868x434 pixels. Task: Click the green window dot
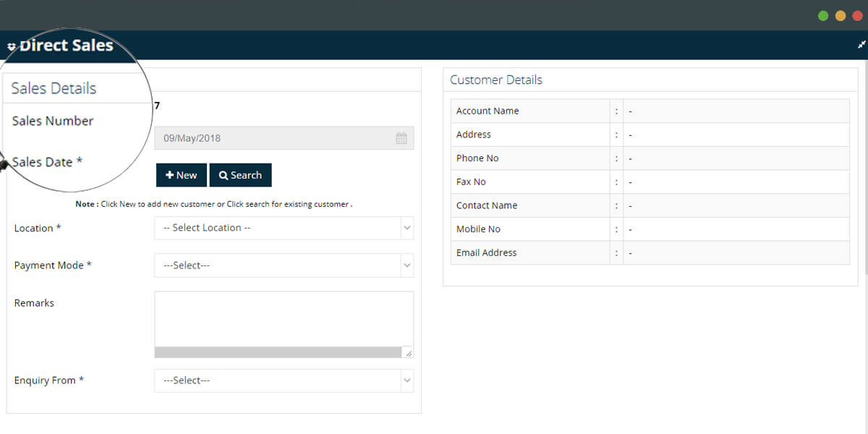click(x=823, y=14)
